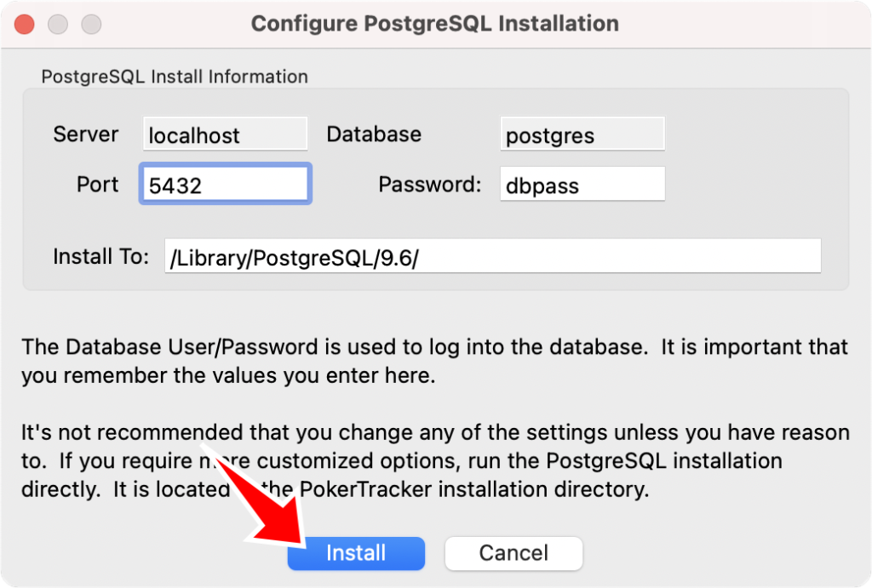The width and height of the screenshot is (872, 588).
Task: Click the 'Port' label
Action: 97,185
